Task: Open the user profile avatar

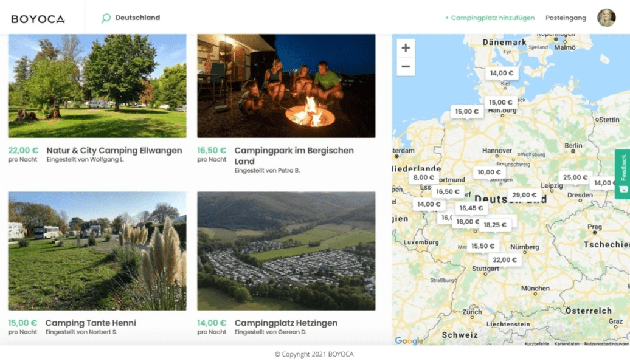Action: [x=606, y=18]
